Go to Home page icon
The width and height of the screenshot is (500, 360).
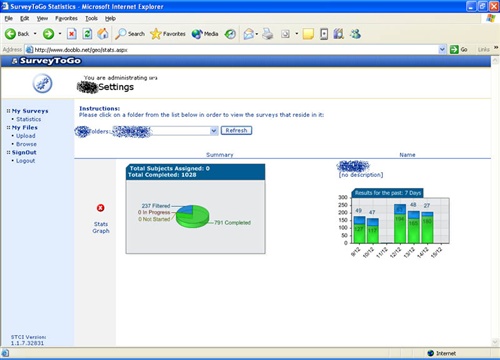[x=103, y=34]
